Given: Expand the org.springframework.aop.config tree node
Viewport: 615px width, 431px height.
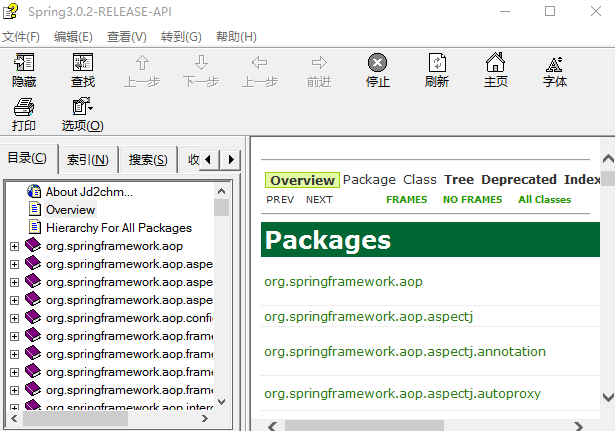Looking at the screenshot, I should pyautogui.click(x=14, y=318).
